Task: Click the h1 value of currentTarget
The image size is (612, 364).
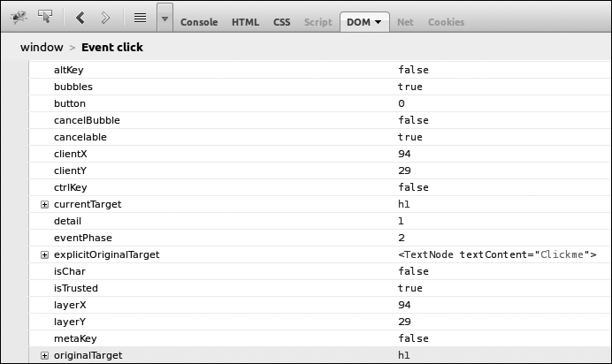Action: point(404,204)
